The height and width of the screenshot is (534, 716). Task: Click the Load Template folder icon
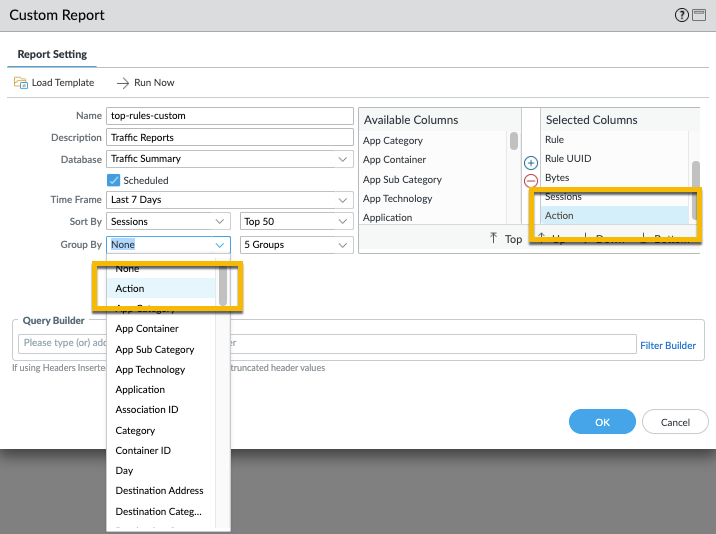20,83
